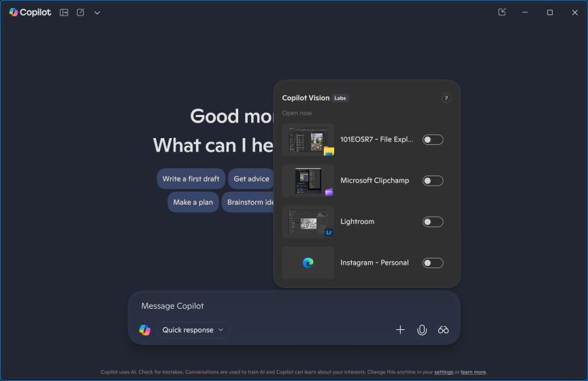
Task: Click the Brainstorm ideas suggestion
Action: (x=248, y=202)
